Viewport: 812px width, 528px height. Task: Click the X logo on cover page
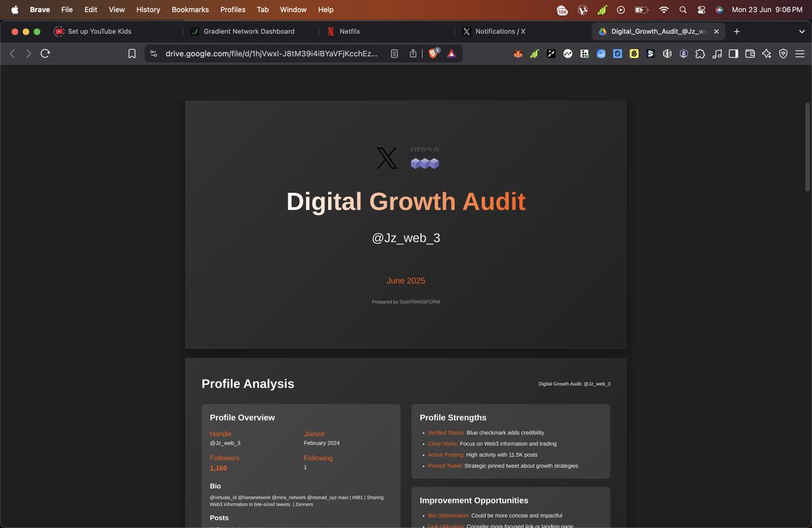click(x=387, y=158)
